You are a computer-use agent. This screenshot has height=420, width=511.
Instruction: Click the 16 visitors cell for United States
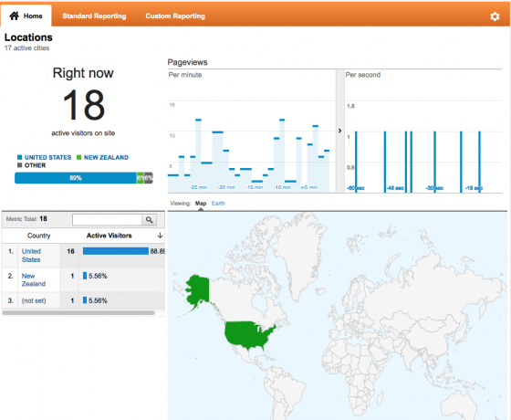pos(71,251)
